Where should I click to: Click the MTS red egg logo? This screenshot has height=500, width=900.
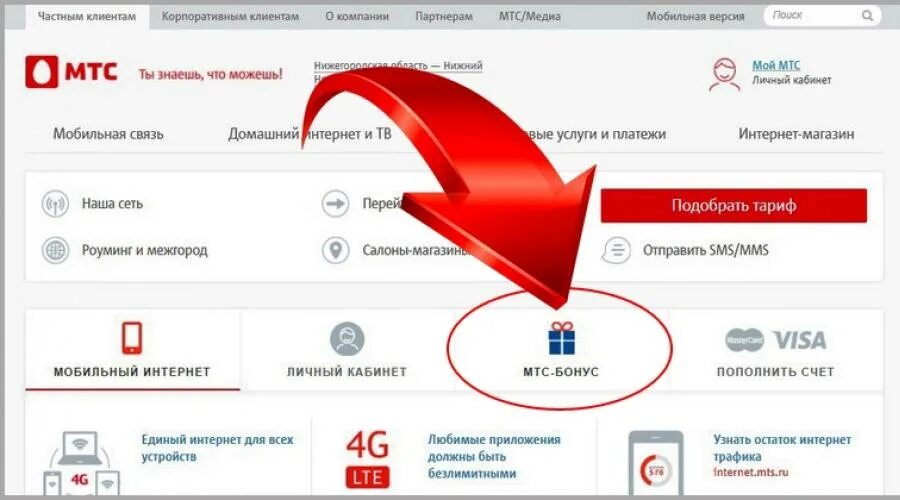click(41, 72)
